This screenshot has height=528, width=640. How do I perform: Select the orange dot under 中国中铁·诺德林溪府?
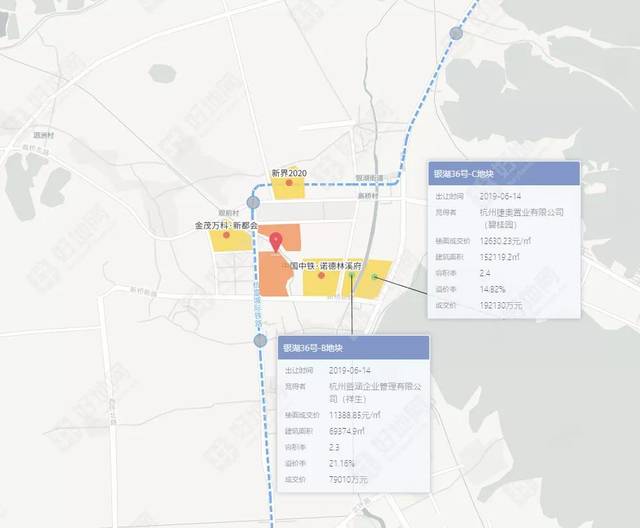[321, 275]
